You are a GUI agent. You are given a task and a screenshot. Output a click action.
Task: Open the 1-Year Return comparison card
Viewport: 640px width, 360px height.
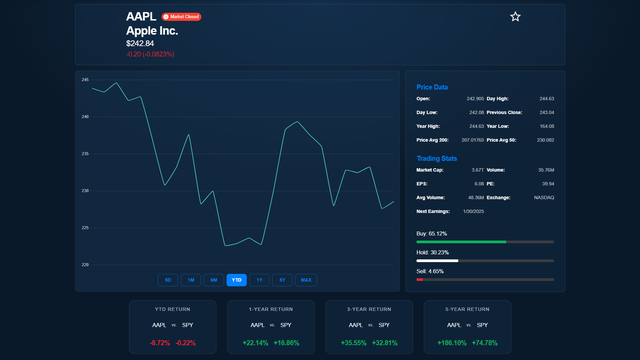tap(271, 327)
